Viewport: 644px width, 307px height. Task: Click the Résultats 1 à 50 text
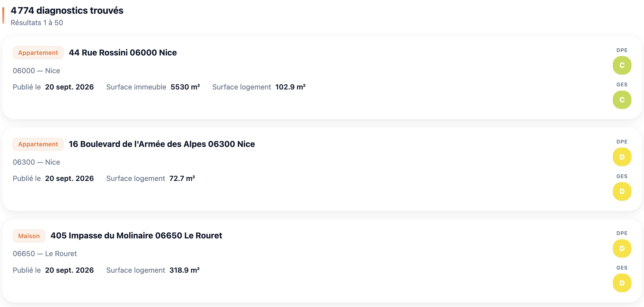[x=37, y=23]
